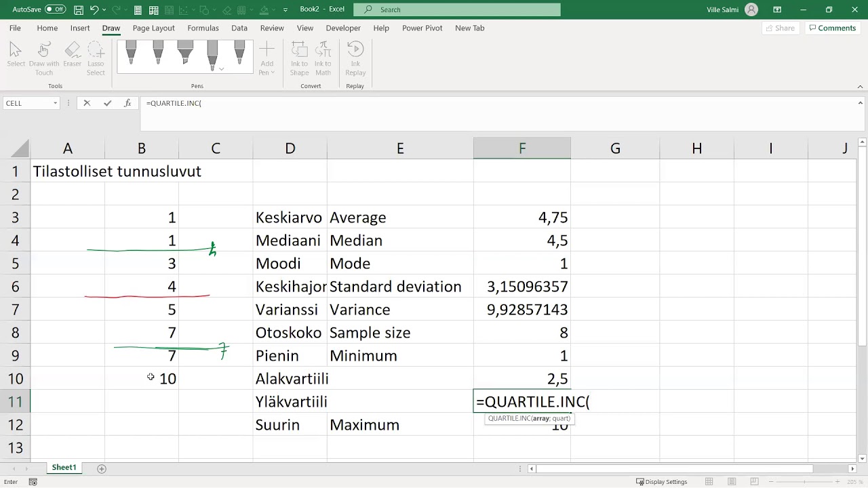Click the Undo arrow icon
This screenshot has width=868, height=488.
(x=94, y=9)
